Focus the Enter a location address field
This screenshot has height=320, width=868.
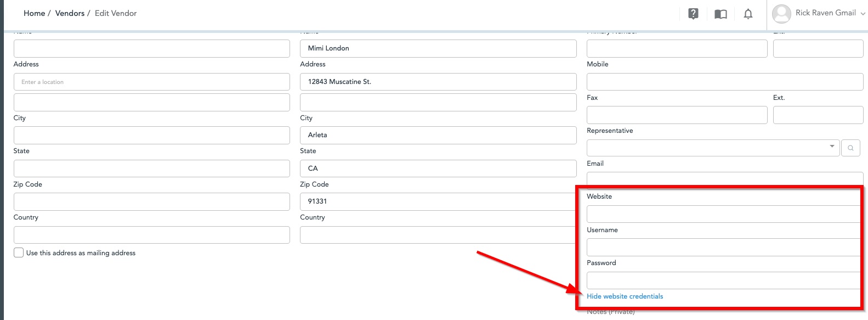pyautogui.click(x=151, y=82)
